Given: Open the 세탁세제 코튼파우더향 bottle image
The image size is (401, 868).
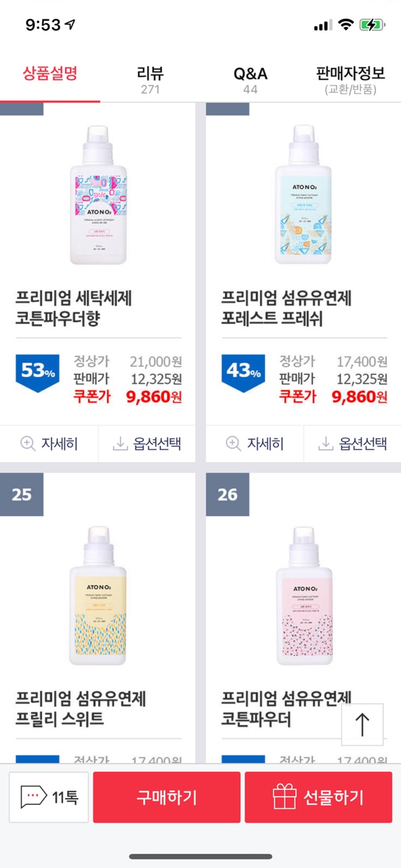Looking at the screenshot, I should point(98,195).
